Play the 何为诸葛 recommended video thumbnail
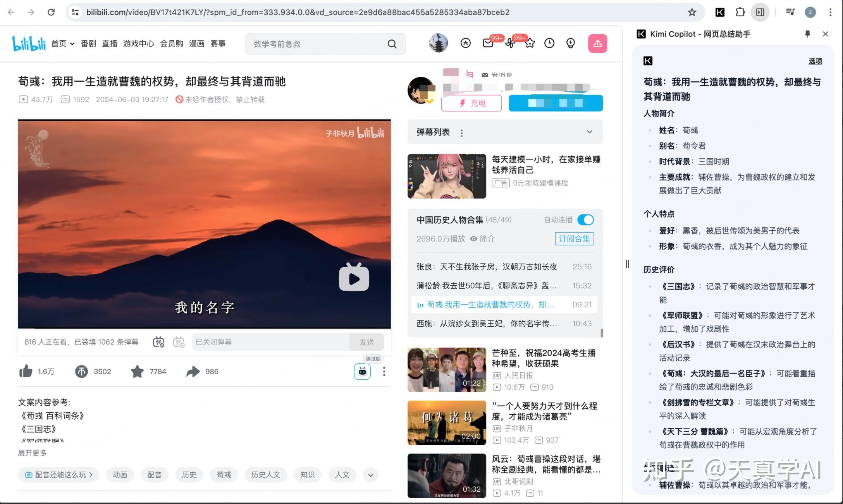Screen dimensions: 843x504 pos(446,423)
